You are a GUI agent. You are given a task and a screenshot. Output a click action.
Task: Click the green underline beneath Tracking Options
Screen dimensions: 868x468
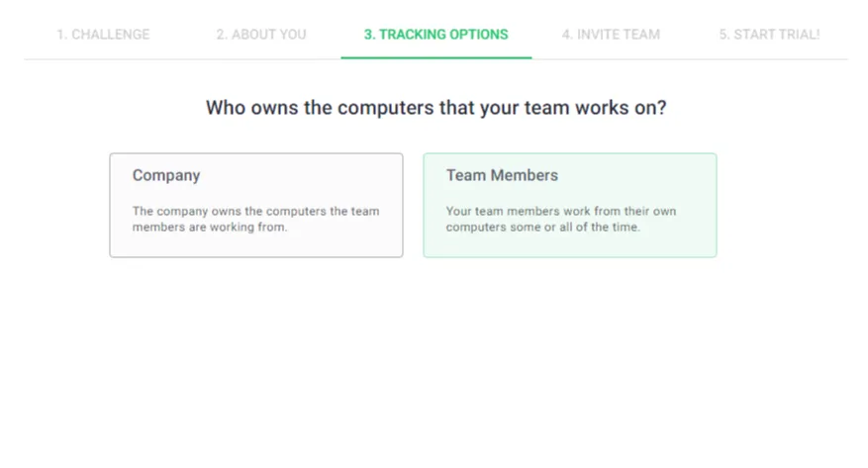pos(436,57)
